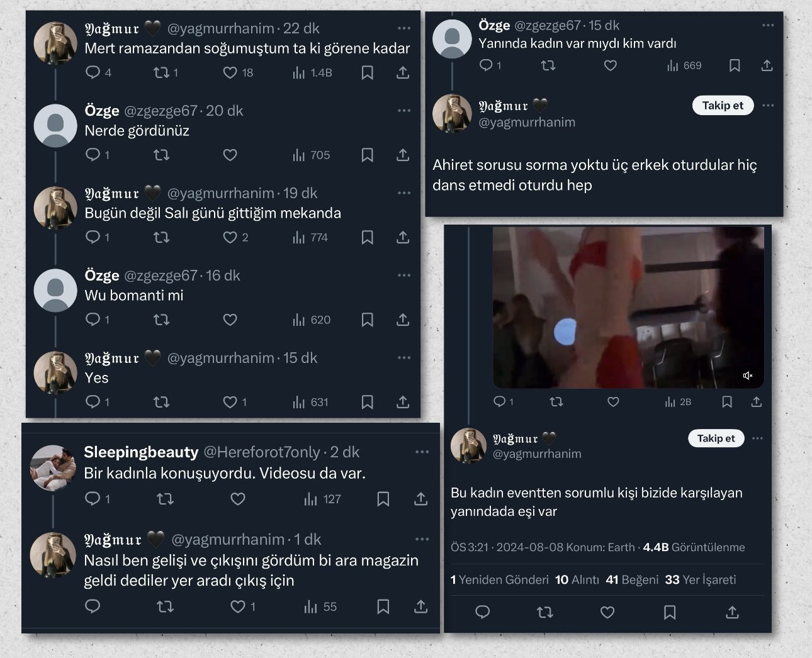Image resolution: width=812 pixels, height=658 pixels.
Task: Click Takip et above 'Ahiret sorusu' tweet
Action: click(x=723, y=106)
